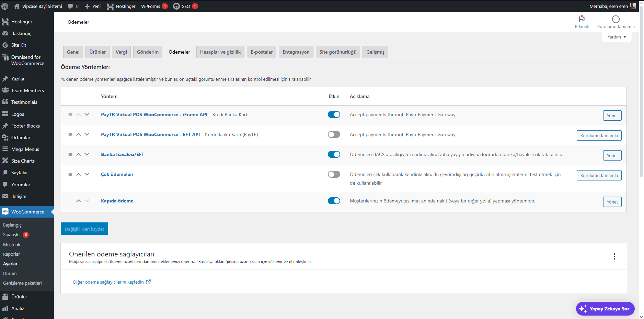The image size is (644, 319).
Task: Enable PayTR EFT API payment toggle
Action: 334,134
